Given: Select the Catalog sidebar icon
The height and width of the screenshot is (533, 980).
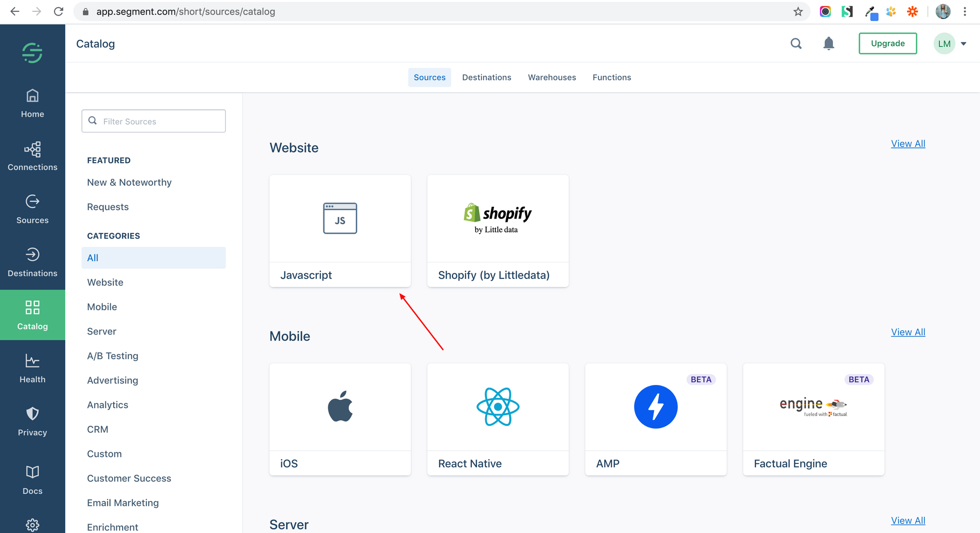Looking at the screenshot, I should coord(32,315).
